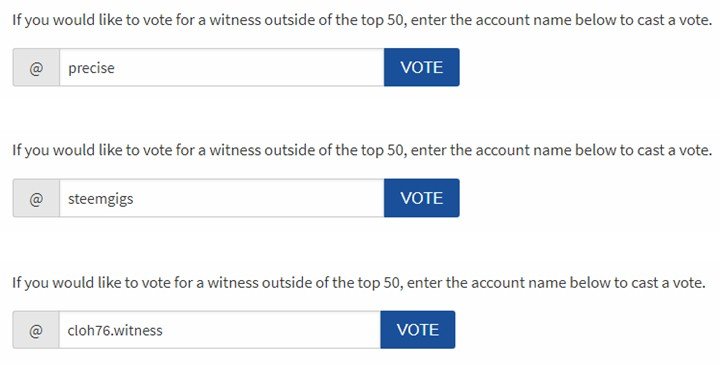Viewport: 720px width, 365px height.
Task: Click the steemgigs text inside the input
Action: [x=101, y=199]
